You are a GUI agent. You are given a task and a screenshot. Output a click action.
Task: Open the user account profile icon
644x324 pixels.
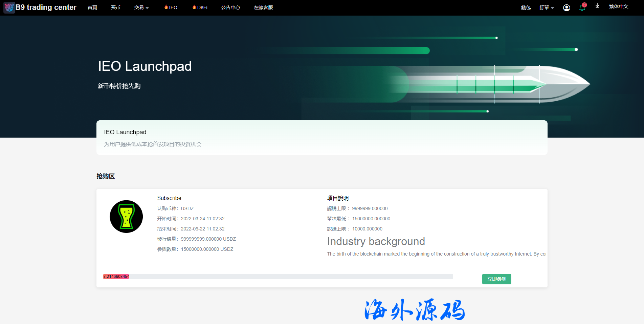[x=567, y=8]
